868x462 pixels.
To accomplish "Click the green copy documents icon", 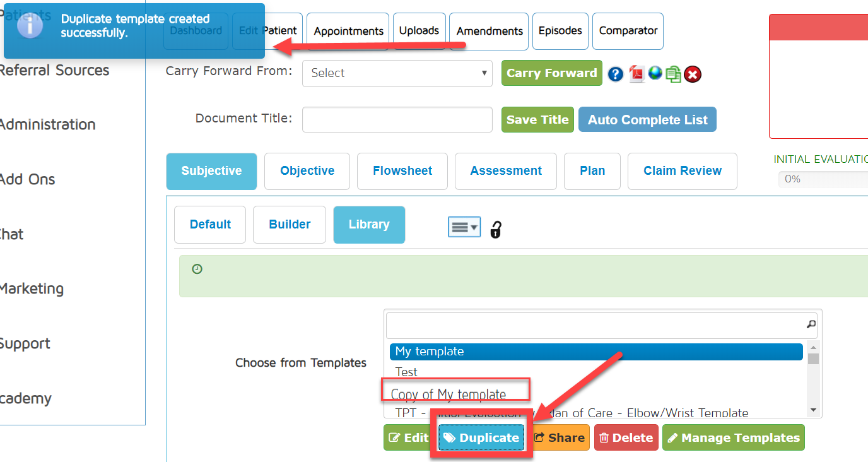I will coord(673,74).
